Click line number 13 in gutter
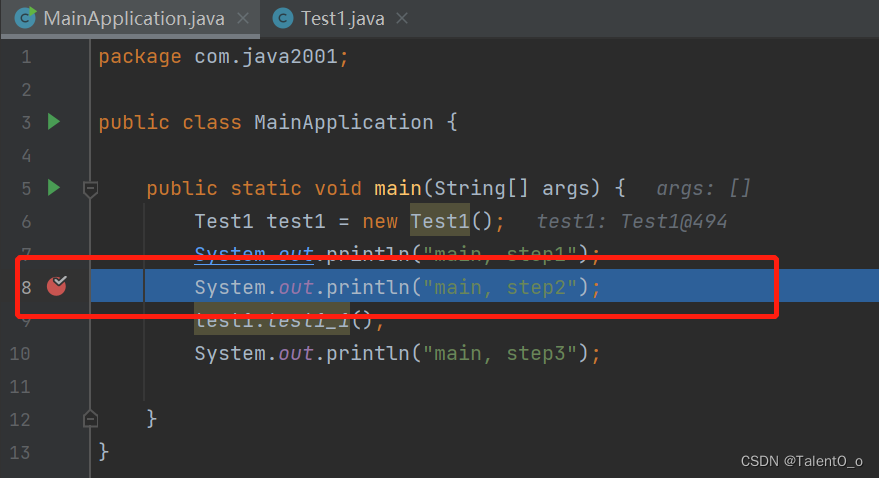This screenshot has width=879, height=478. click(20, 452)
